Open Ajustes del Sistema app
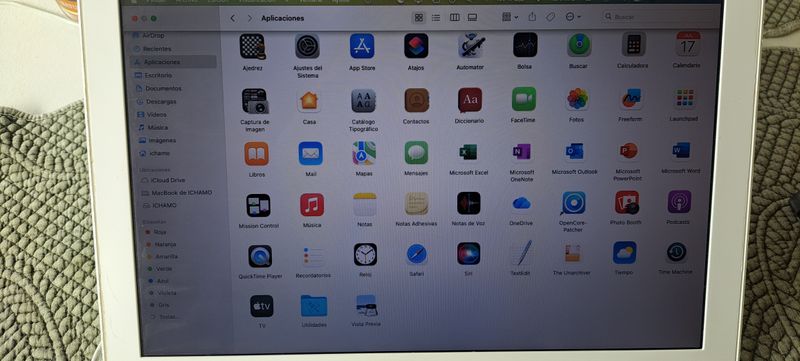This screenshot has width=800, height=361. (x=307, y=46)
